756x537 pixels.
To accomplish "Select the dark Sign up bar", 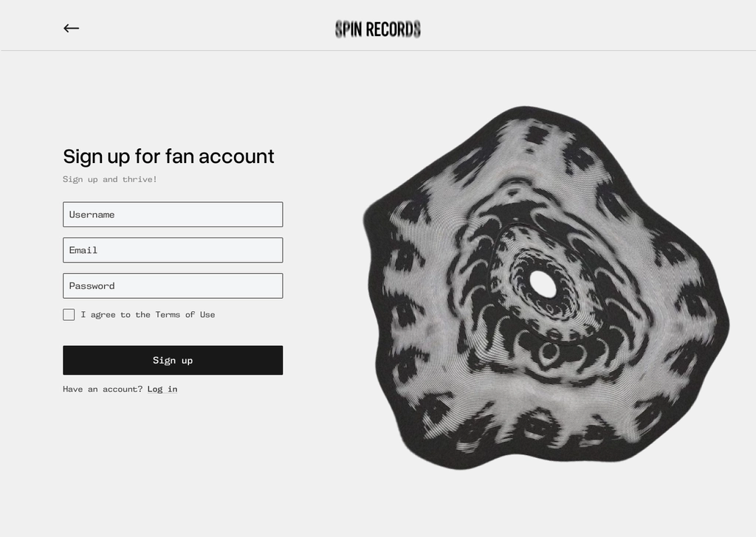I will coord(173,360).
